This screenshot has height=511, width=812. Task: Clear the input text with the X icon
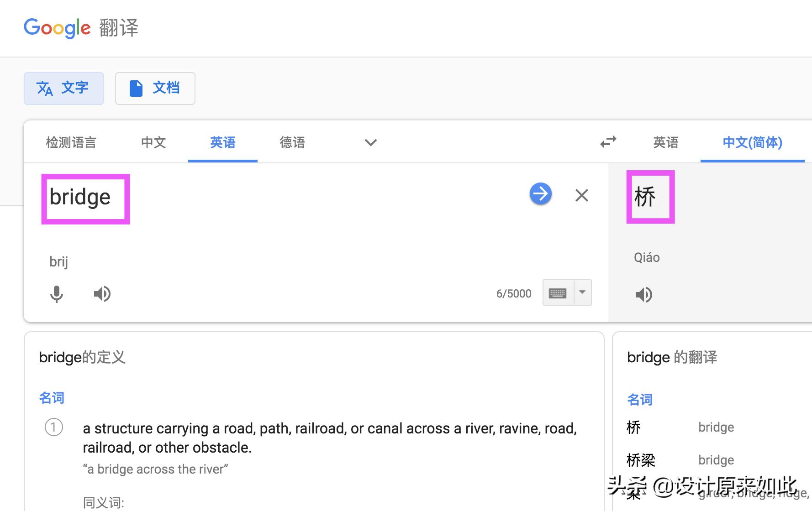coord(581,195)
